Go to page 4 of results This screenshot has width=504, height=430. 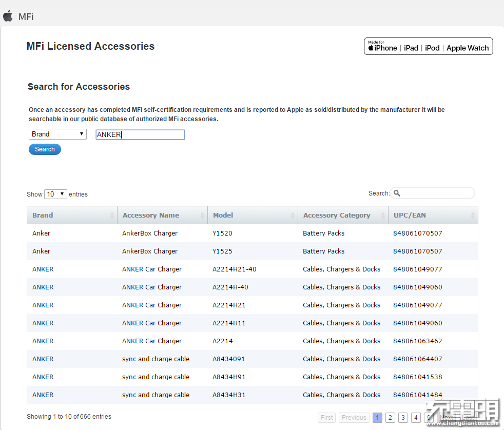416,418
